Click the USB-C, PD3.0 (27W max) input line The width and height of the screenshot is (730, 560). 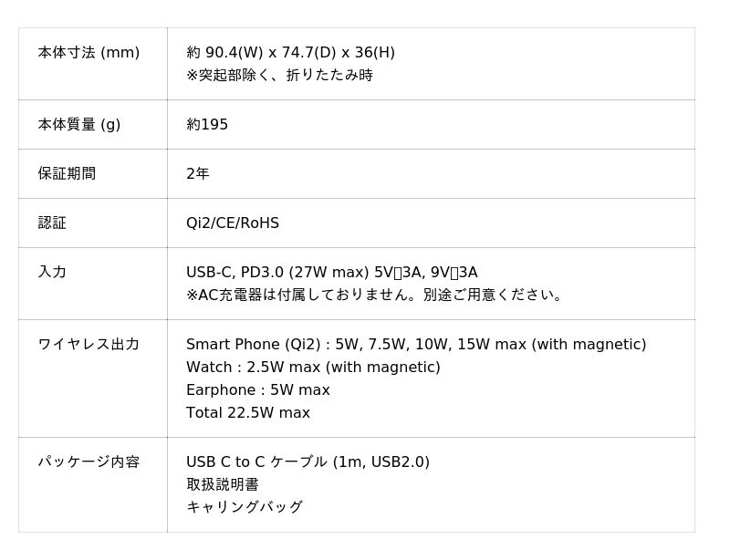click(331, 273)
